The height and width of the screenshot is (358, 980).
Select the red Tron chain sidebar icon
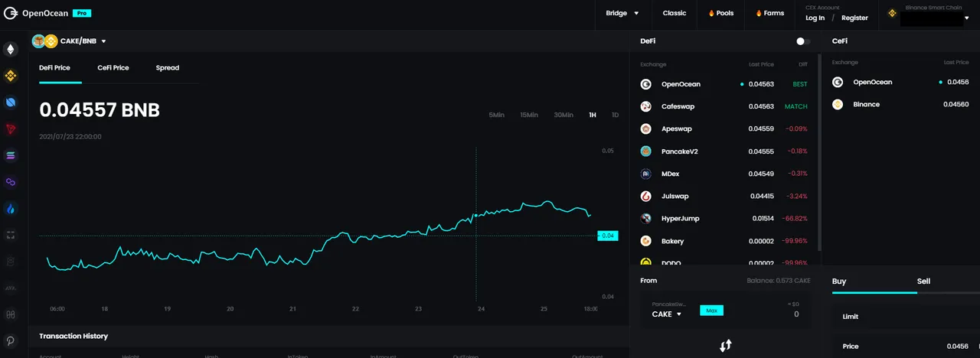[11, 129]
